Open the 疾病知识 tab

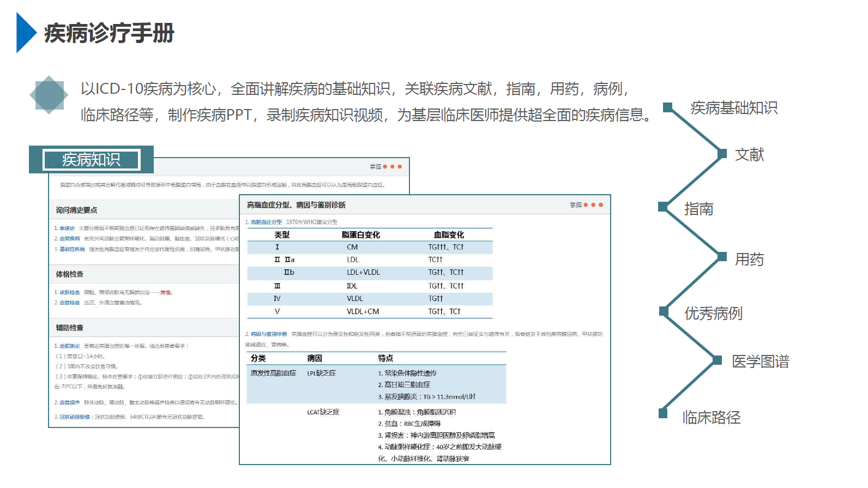(91, 160)
